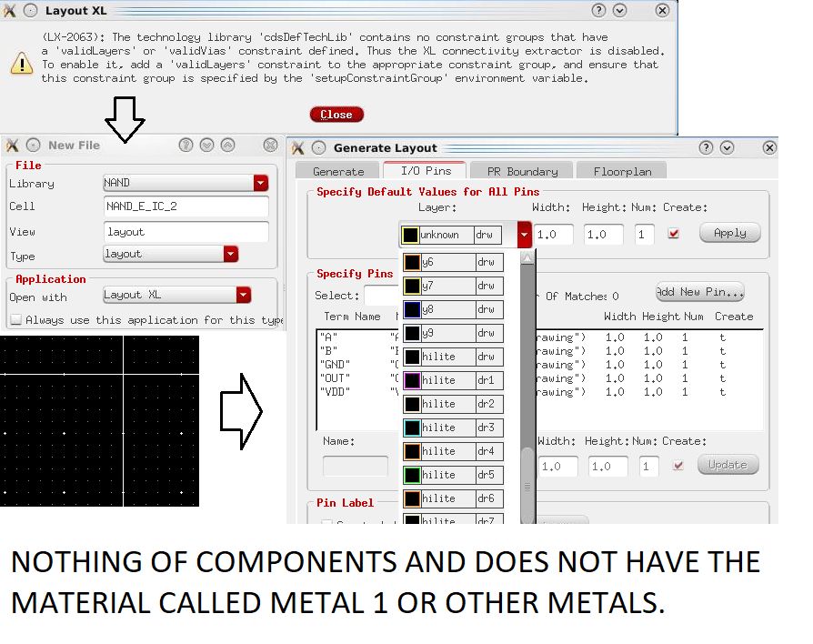Screen dimensions: 813x644
Task: Select layer y7 drw in list
Action: tap(453, 286)
